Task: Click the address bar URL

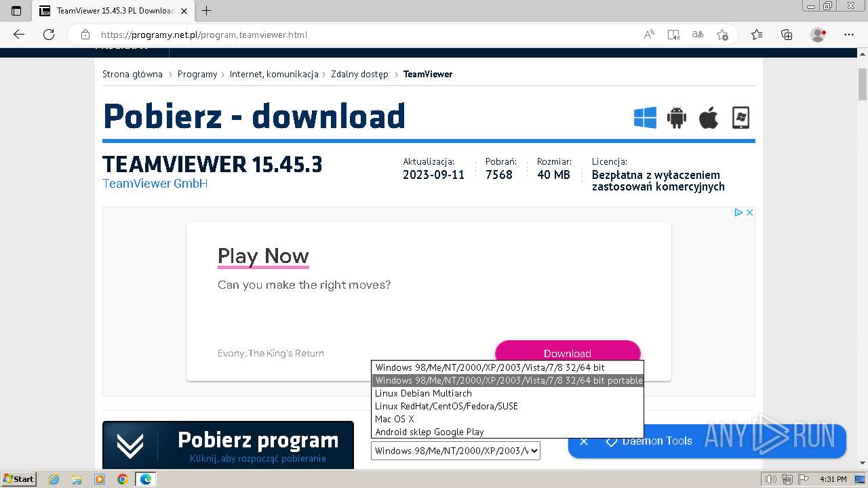Action: tap(204, 35)
